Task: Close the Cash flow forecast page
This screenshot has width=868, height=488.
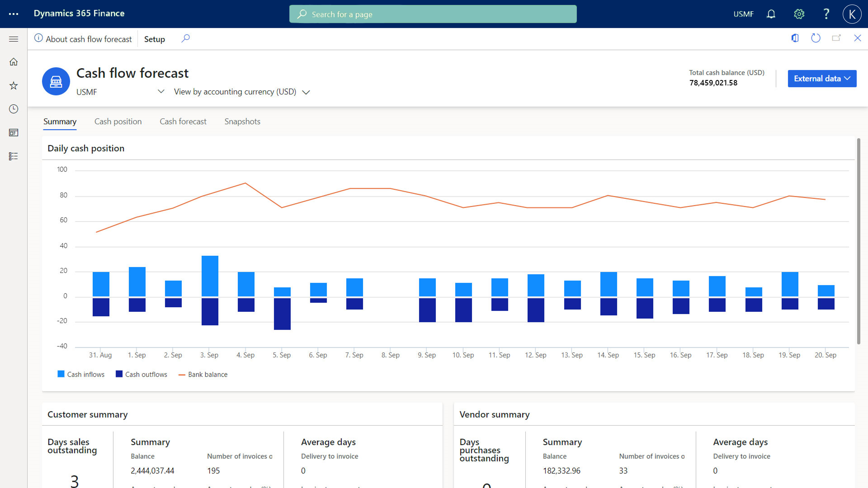Action: point(858,38)
